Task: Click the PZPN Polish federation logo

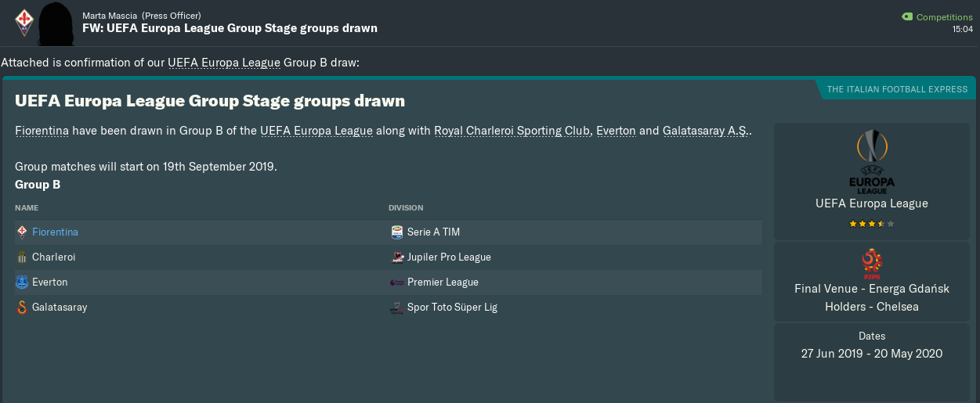Action: (871, 264)
